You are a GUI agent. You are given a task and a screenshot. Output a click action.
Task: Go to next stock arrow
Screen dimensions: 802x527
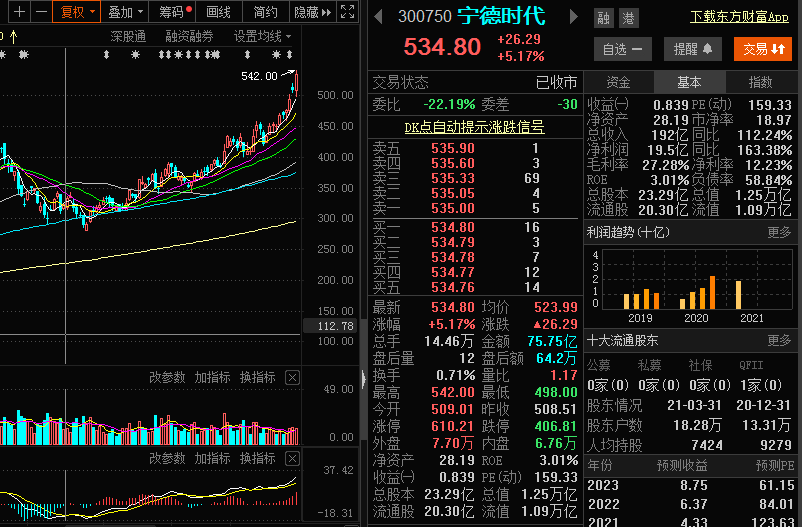(573, 17)
